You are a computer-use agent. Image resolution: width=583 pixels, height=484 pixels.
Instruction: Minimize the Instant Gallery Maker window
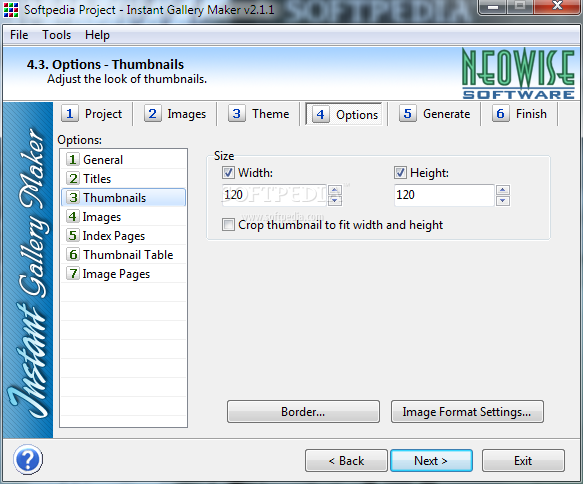pyautogui.click(x=493, y=6)
